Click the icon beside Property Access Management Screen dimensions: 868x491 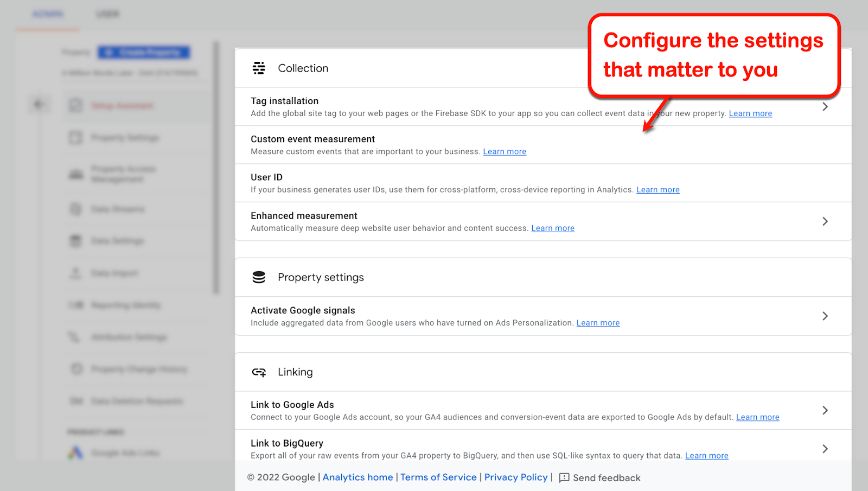click(x=76, y=174)
